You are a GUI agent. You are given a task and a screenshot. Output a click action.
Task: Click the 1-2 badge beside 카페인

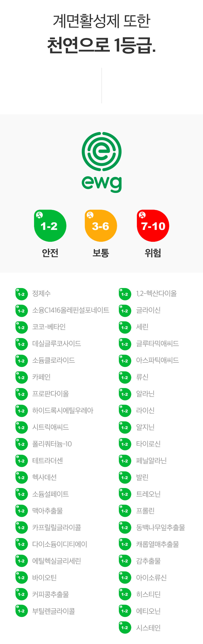coord(22,377)
